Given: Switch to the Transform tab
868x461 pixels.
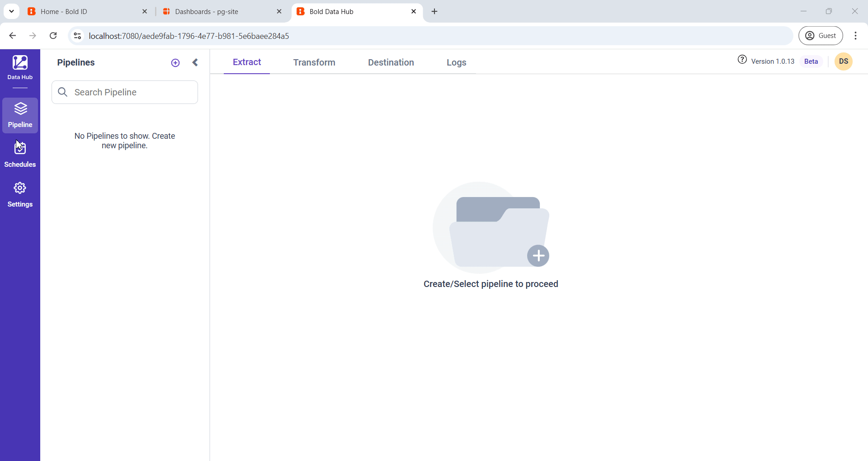Looking at the screenshot, I should [x=314, y=62].
